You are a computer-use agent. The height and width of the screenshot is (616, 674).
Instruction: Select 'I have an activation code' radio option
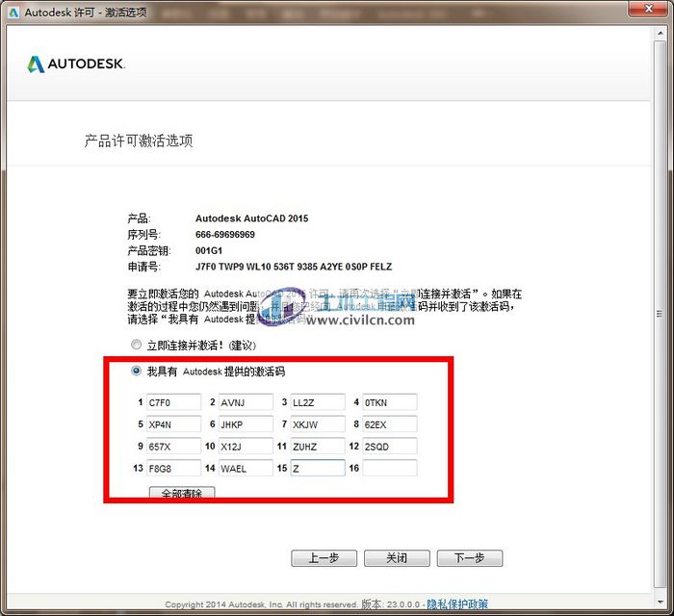pos(137,371)
